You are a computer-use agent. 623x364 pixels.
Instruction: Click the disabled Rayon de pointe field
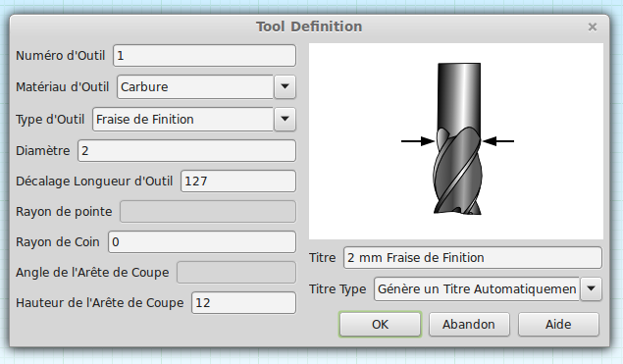pos(208,211)
